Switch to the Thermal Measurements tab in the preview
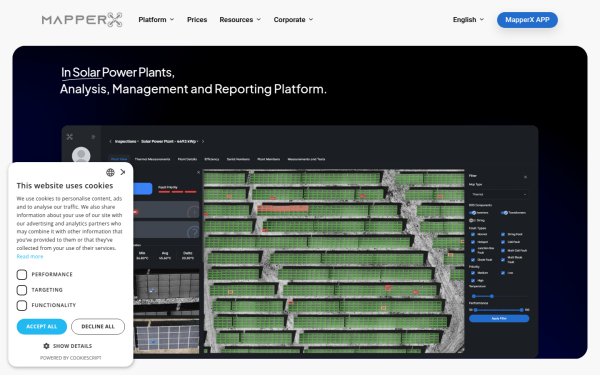The image size is (600, 375). point(152,159)
